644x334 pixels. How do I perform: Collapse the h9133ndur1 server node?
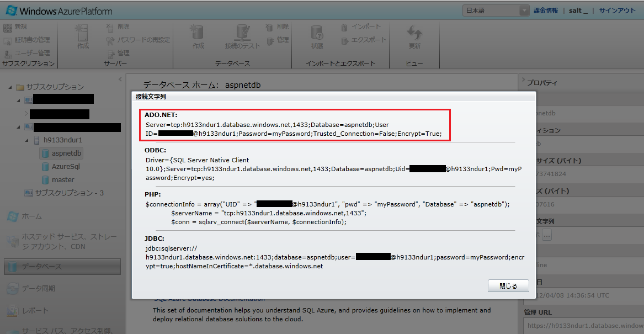(26, 140)
